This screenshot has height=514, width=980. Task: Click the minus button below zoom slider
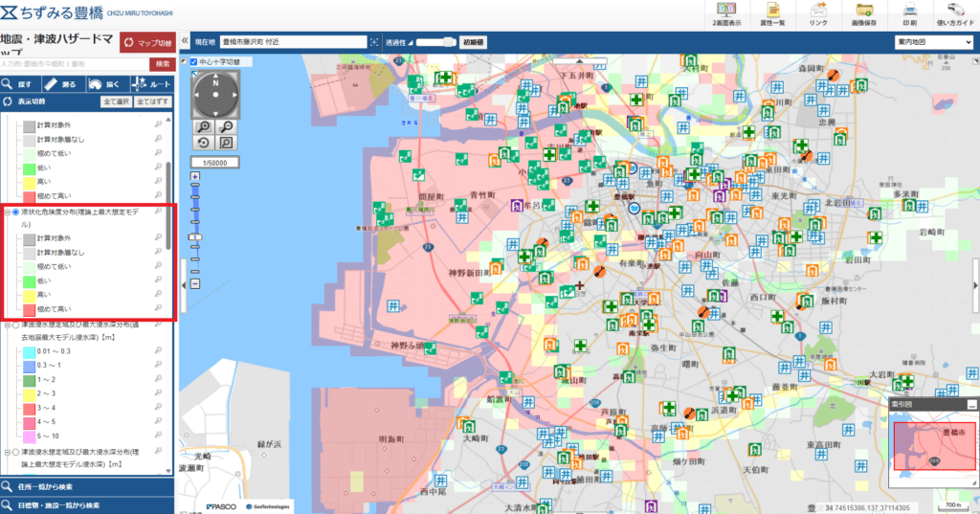click(195, 284)
